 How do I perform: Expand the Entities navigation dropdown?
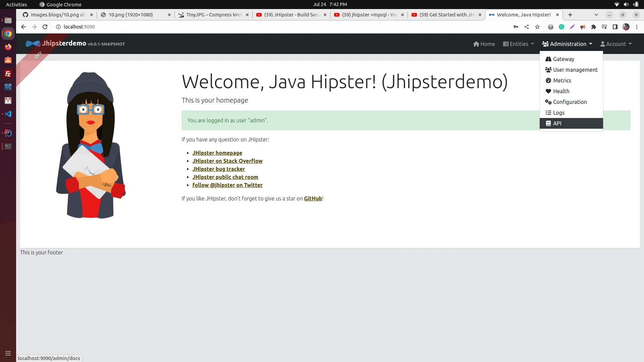coord(518,44)
